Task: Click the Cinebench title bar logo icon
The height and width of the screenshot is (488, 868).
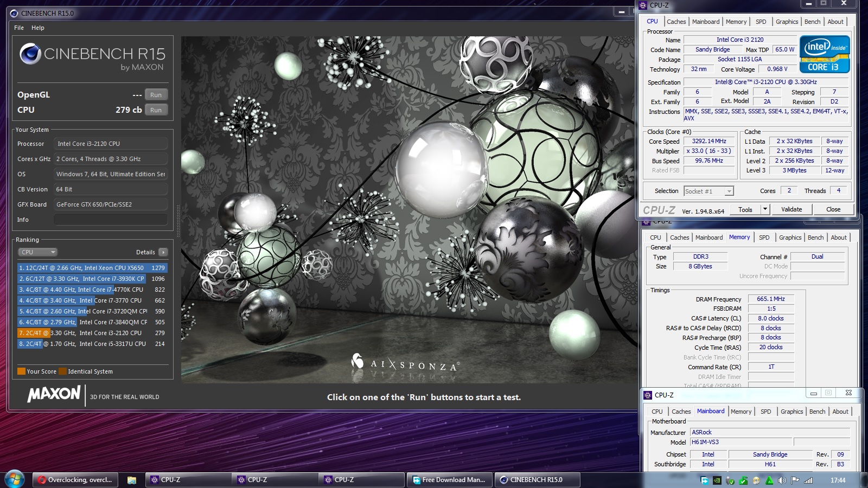Action: 14,13
